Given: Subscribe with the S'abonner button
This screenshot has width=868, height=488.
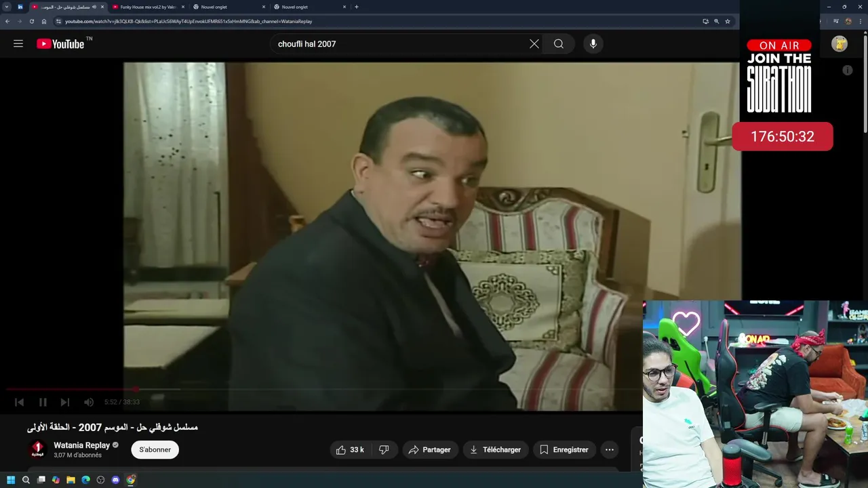Looking at the screenshot, I should 155,449.
